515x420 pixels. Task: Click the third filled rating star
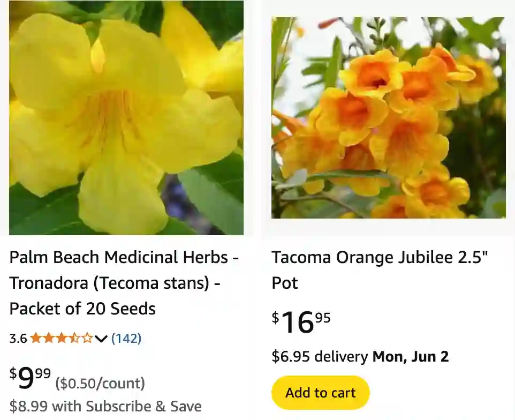[x=62, y=338]
